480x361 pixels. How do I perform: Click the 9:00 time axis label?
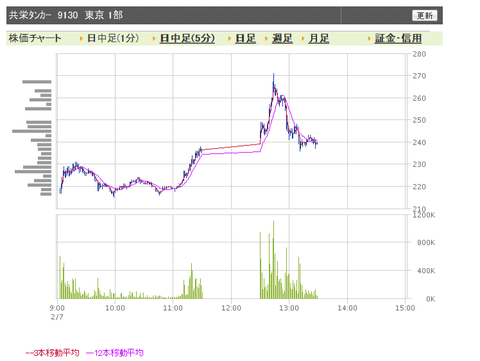coord(57,308)
